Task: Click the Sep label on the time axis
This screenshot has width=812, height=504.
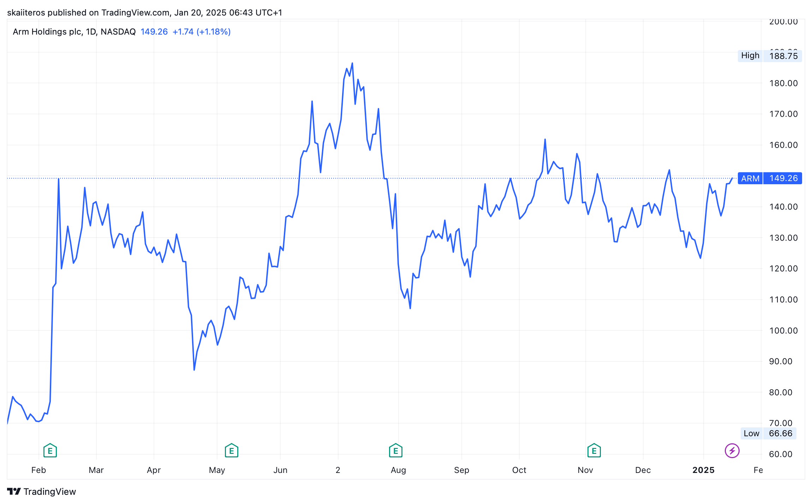Action: pyautogui.click(x=461, y=470)
